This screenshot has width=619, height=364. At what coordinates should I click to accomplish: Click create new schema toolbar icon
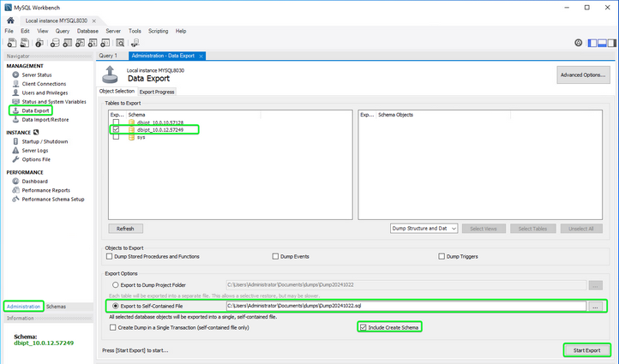tap(55, 43)
